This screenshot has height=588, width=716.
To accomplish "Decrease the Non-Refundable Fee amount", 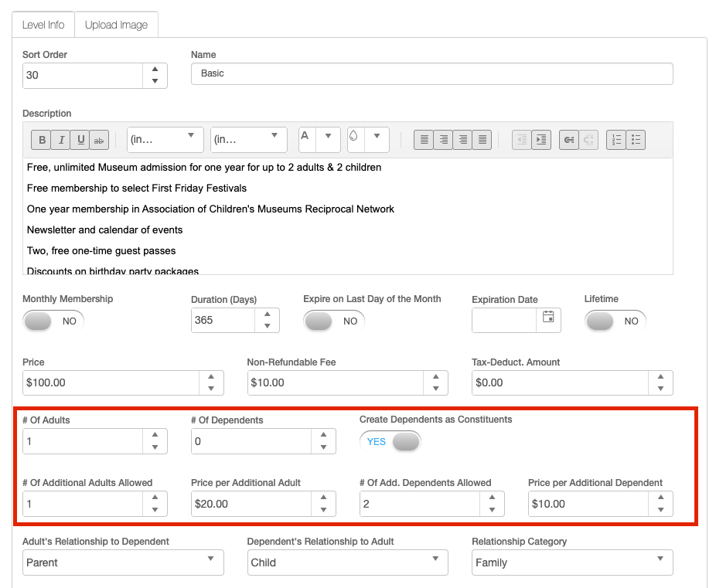I will (x=436, y=389).
